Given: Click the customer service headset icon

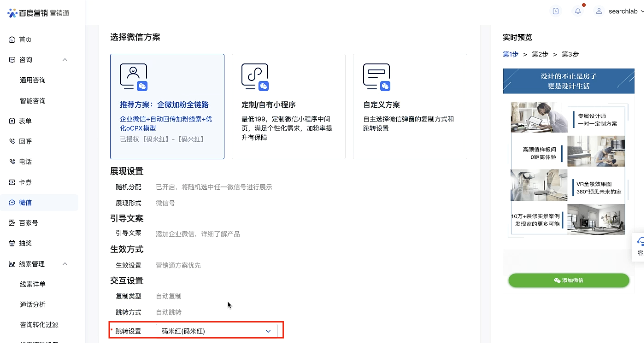Looking at the screenshot, I should (x=640, y=241).
